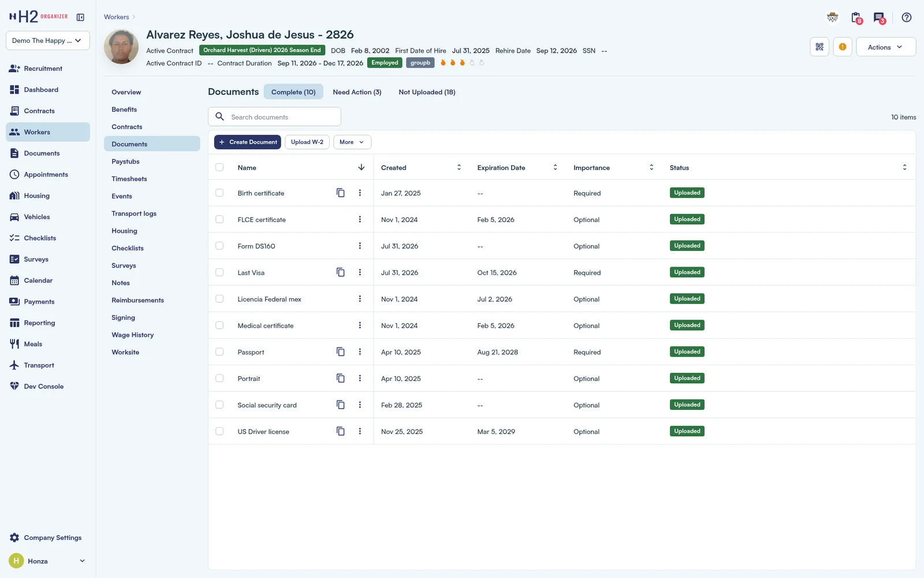Check the Licencia Federal mex checkbox
The image size is (924, 578).
(x=219, y=299)
